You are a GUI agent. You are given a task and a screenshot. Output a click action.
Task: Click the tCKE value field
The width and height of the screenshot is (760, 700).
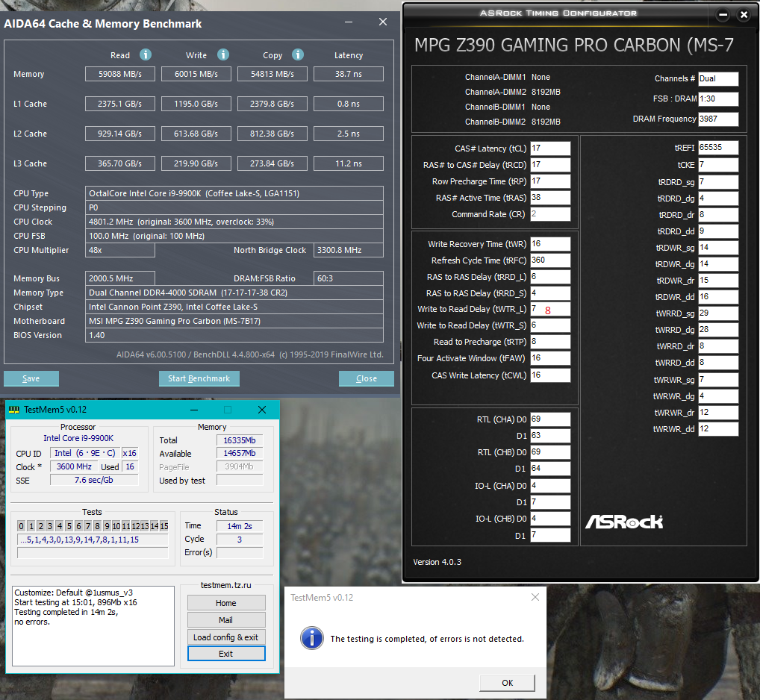tap(718, 165)
